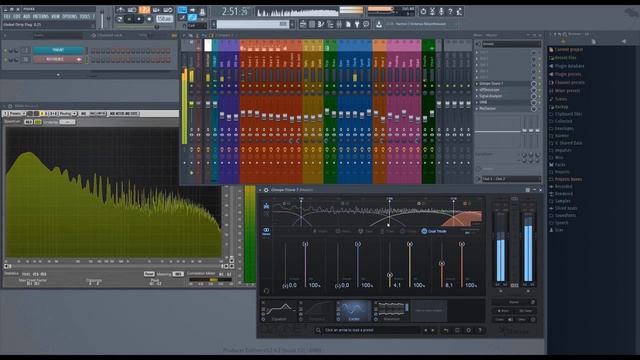Toggle pattern/song mode in the transport

120,19
